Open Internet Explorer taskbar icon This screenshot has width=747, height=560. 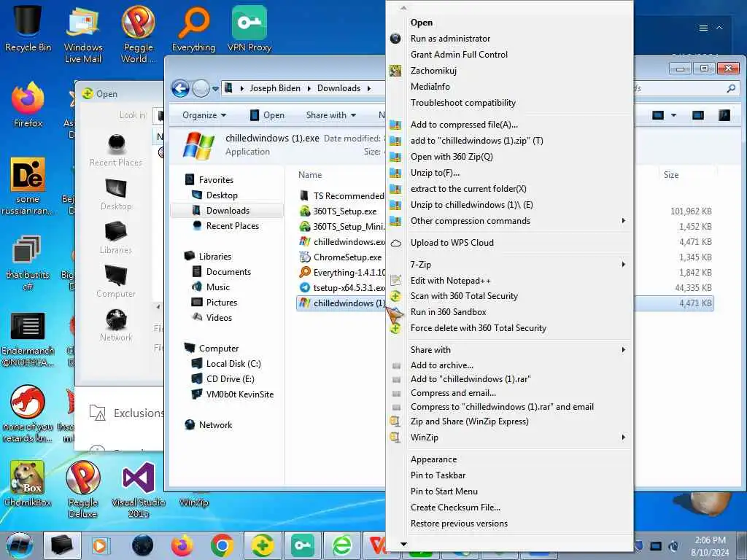point(342,545)
